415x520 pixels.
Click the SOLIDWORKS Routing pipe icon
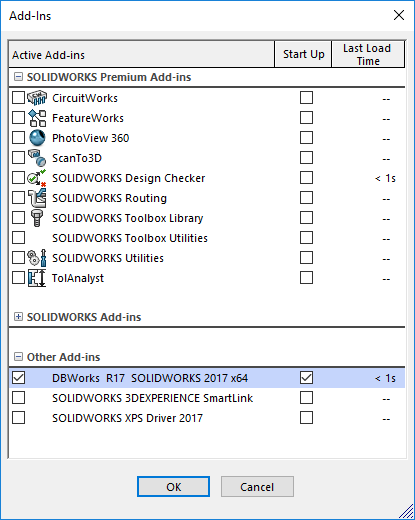click(37, 198)
